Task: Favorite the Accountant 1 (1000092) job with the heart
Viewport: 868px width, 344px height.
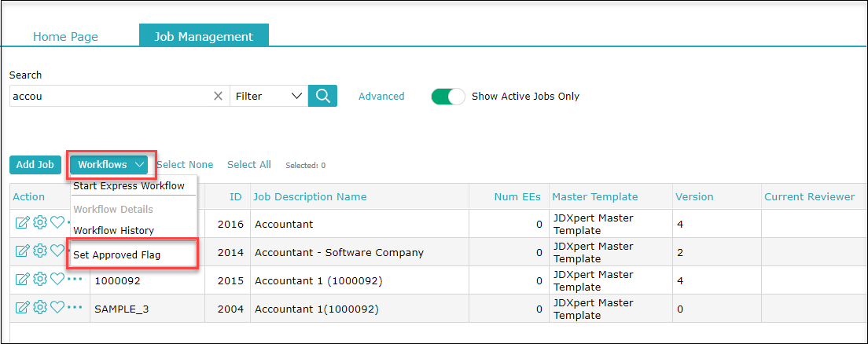Action: coord(57,279)
